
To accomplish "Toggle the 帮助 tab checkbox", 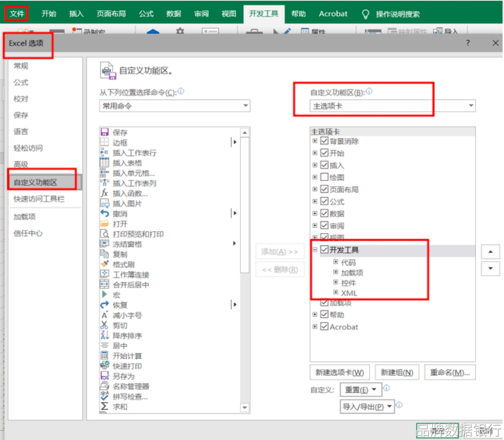I will (324, 315).
